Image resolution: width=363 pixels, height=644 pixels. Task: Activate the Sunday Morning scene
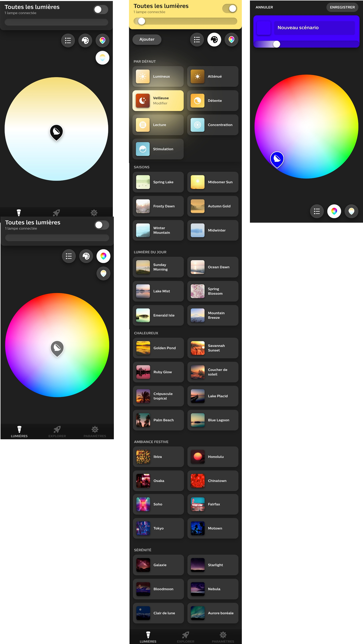[158, 267]
